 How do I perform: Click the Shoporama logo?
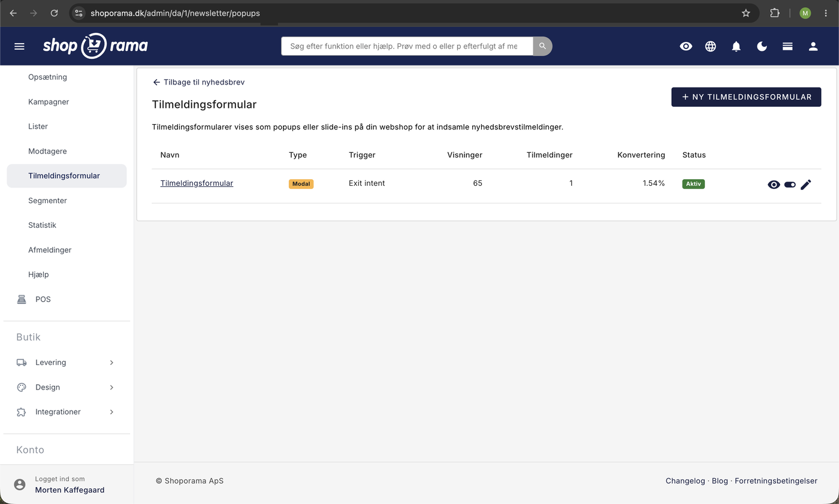point(95,46)
